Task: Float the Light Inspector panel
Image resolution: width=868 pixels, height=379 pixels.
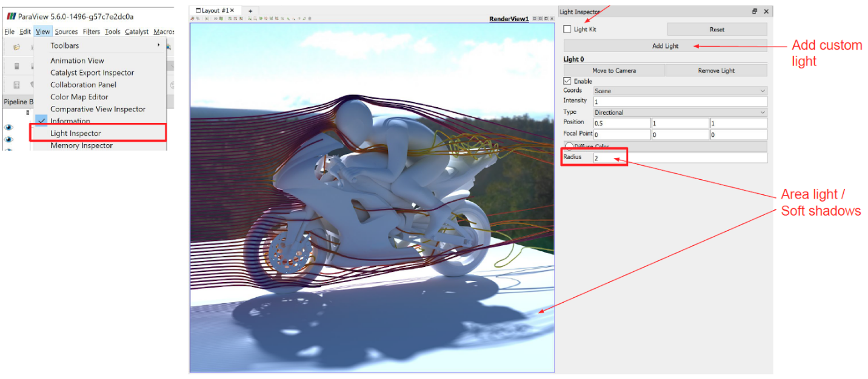Action: pyautogui.click(x=755, y=12)
